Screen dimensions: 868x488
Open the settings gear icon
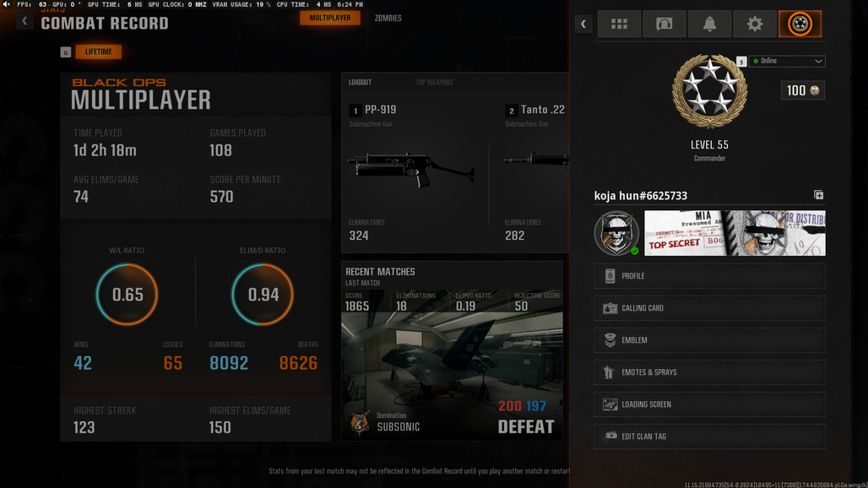click(x=755, y=24)
